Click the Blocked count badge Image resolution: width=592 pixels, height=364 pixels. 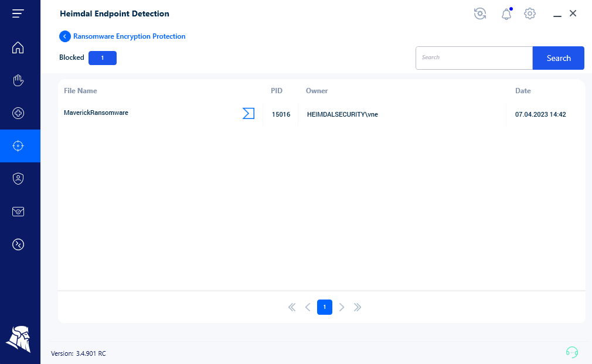coord(103,58)
